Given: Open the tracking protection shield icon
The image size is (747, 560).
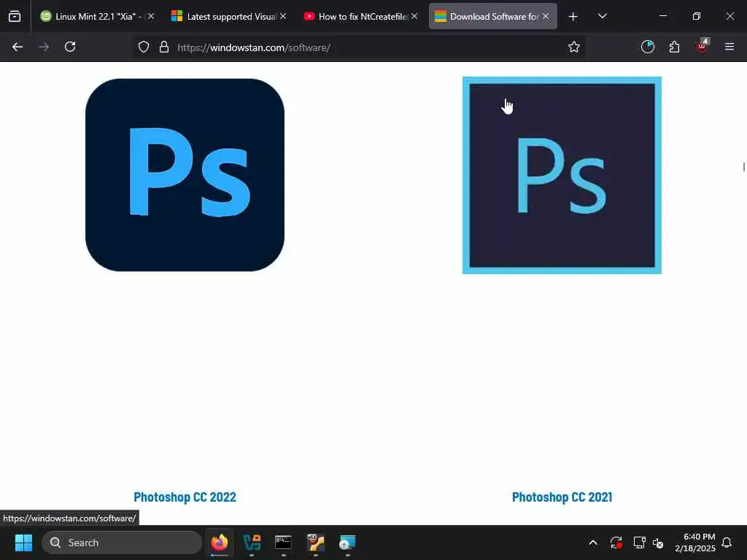Looking at the screenshot, I should click(x=144, y=47).
